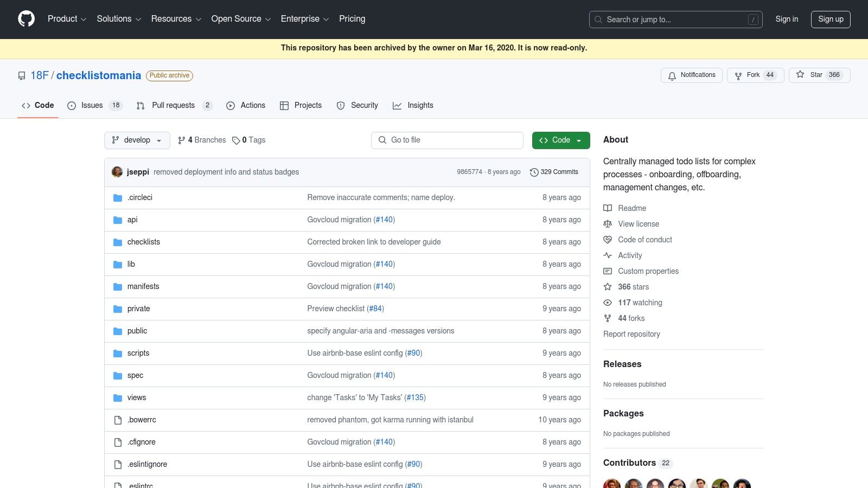Expand the Resources menu

tap(176, 19)
